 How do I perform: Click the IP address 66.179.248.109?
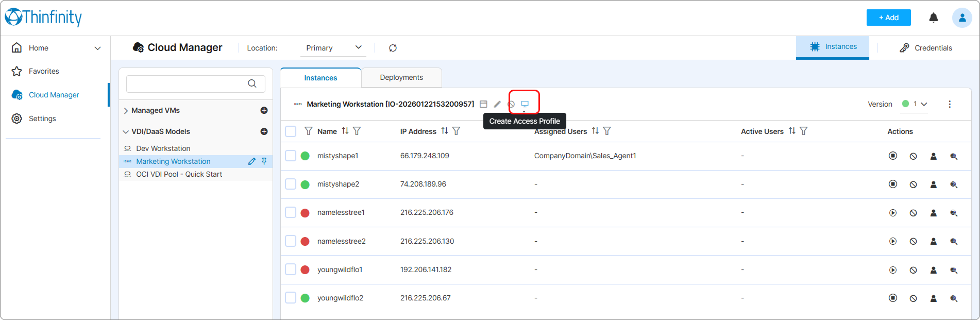point(425,156)
